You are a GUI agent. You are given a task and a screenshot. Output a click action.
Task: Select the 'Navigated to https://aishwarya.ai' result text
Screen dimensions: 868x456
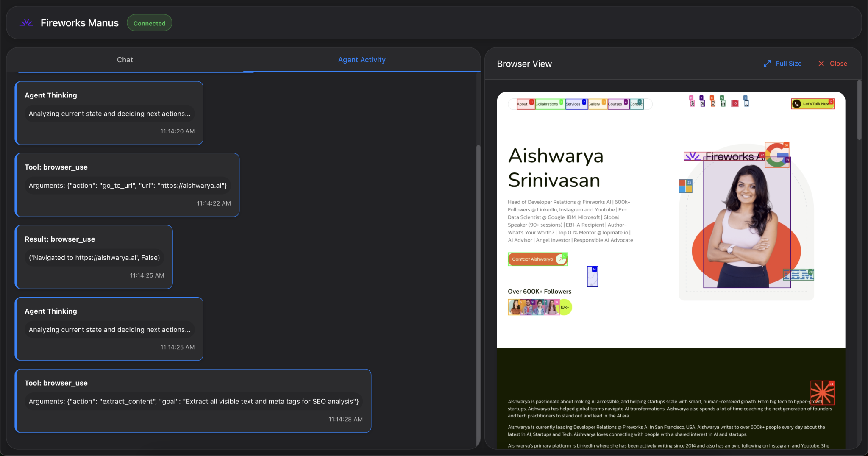coord(94,258)
